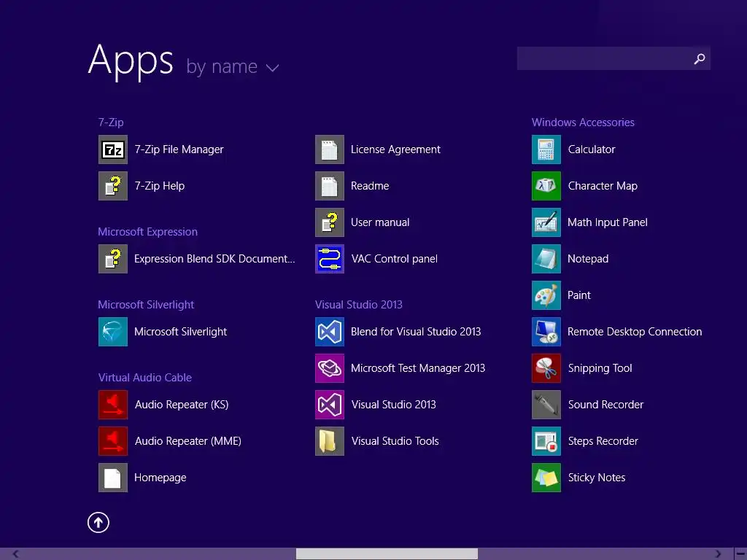The height and width of the screenshot is (560, 747).
Task: Launch the Math Input Panel icon
Action: [546, 222]
